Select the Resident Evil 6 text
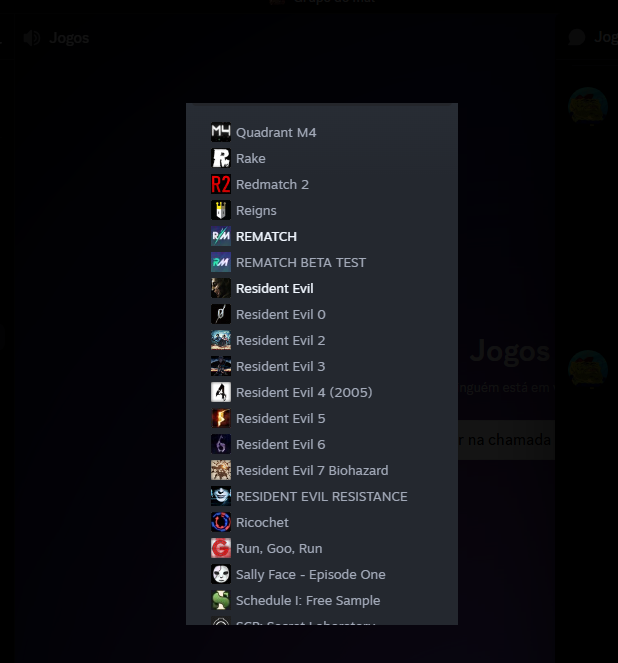 (281, 444)
